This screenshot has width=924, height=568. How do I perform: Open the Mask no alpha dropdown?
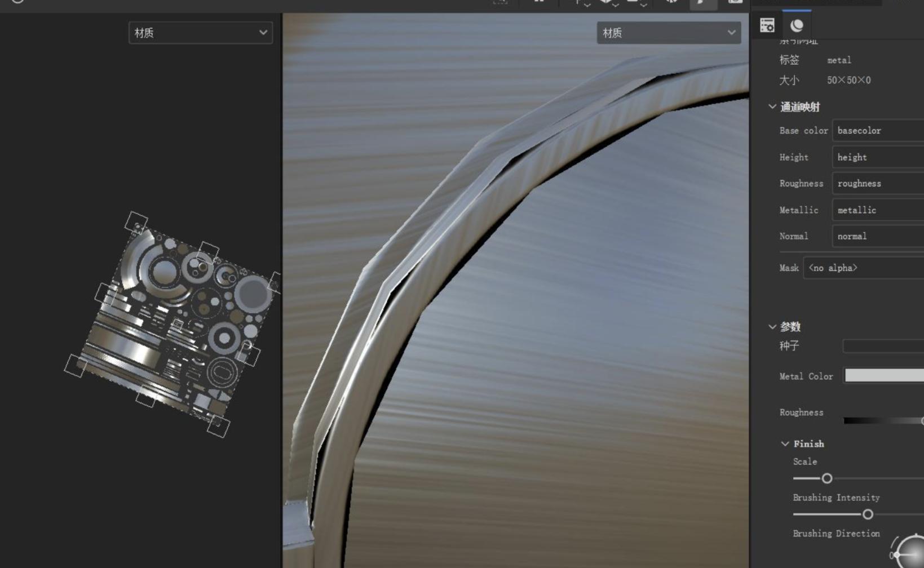click(863, 268)
